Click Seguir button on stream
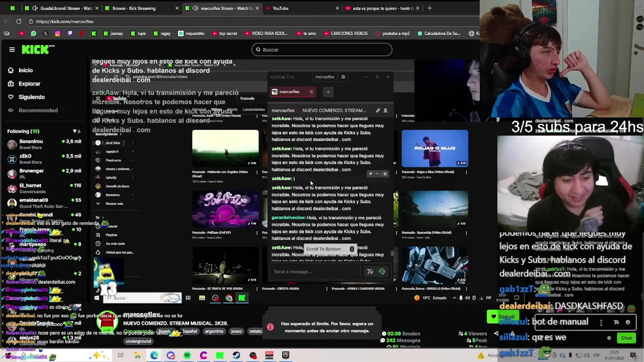The width and height of the screenshot is (644, 362). pos(502,317)
